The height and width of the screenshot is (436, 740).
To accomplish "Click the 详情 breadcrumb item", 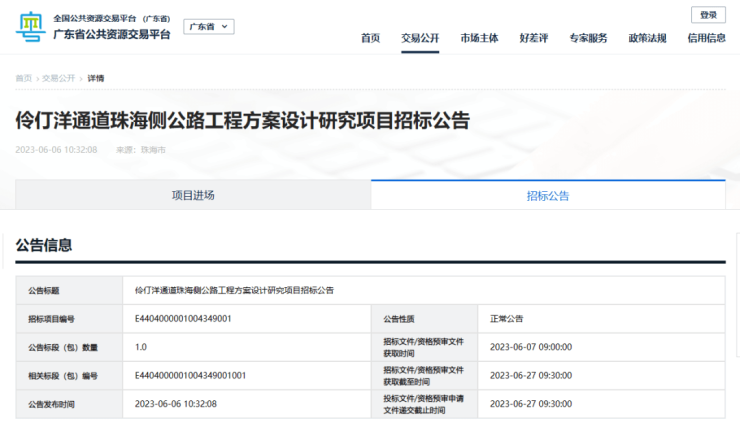I will (x=96, y=77).
